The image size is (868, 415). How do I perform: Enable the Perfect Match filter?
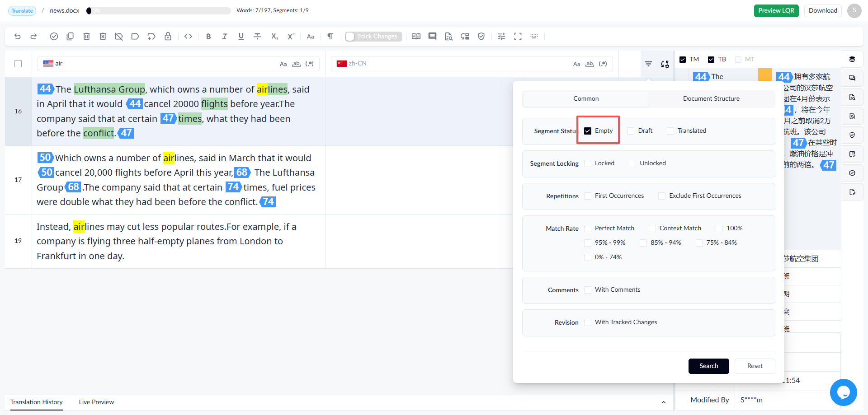click(x=588, y=228)
